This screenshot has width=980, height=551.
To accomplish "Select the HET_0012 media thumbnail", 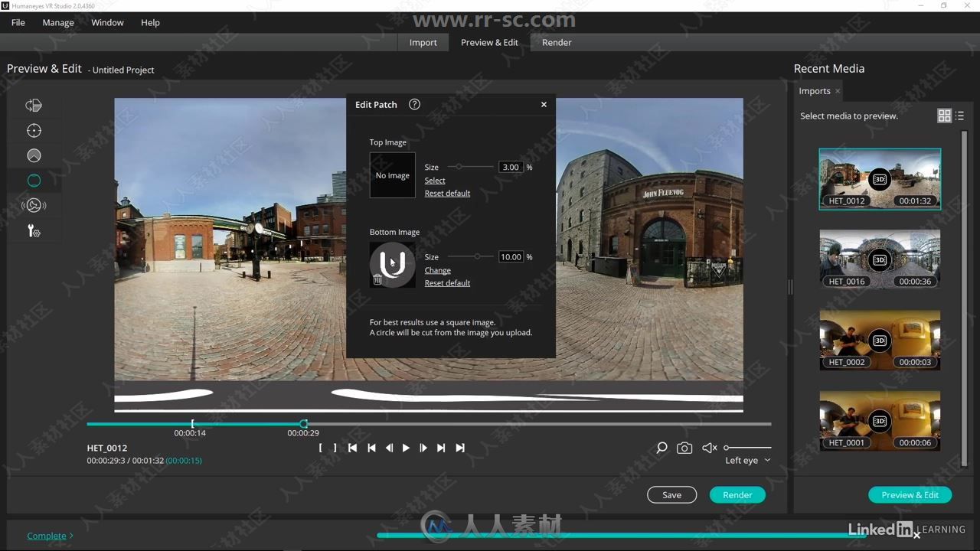I will pyautogui.click(x=880, y=179).
